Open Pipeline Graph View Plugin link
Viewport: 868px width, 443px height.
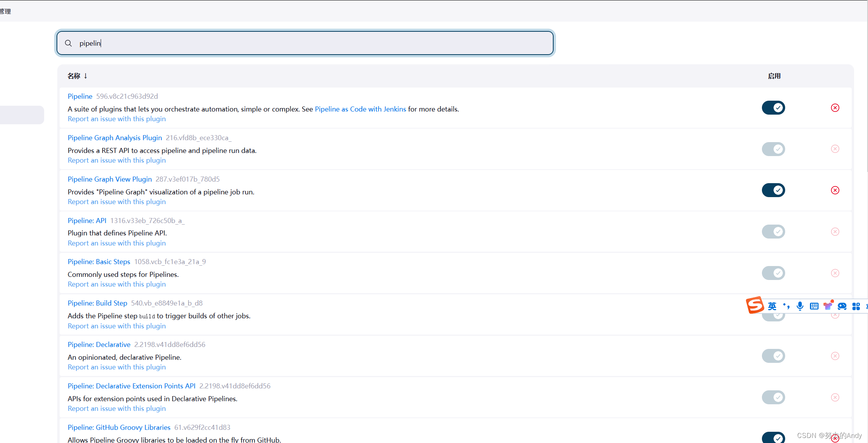click(110, 179)
